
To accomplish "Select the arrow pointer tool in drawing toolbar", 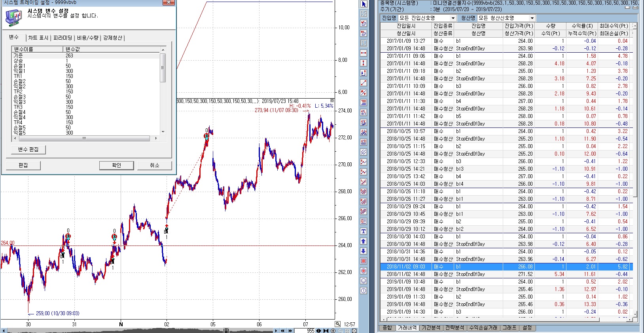I will coord(364,4).
